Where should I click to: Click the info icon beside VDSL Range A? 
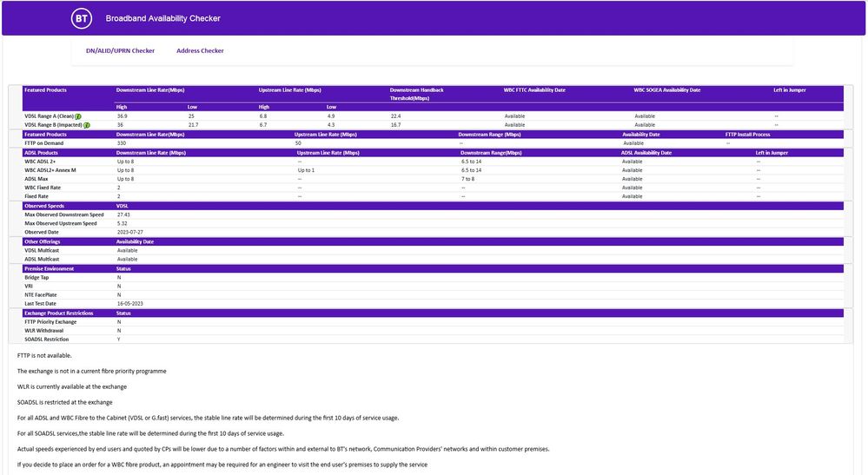pos(78,115)
